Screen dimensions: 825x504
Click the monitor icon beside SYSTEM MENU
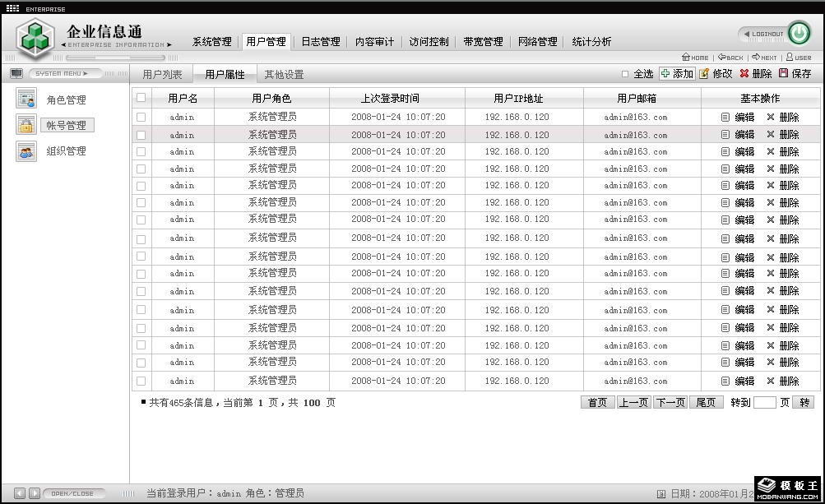pos(16,74)
